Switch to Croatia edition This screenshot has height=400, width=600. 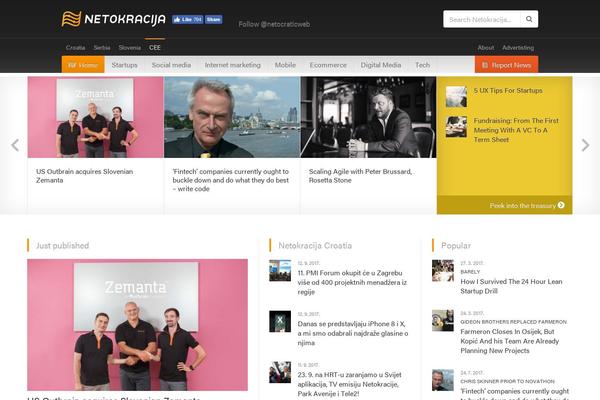(75, 47)
